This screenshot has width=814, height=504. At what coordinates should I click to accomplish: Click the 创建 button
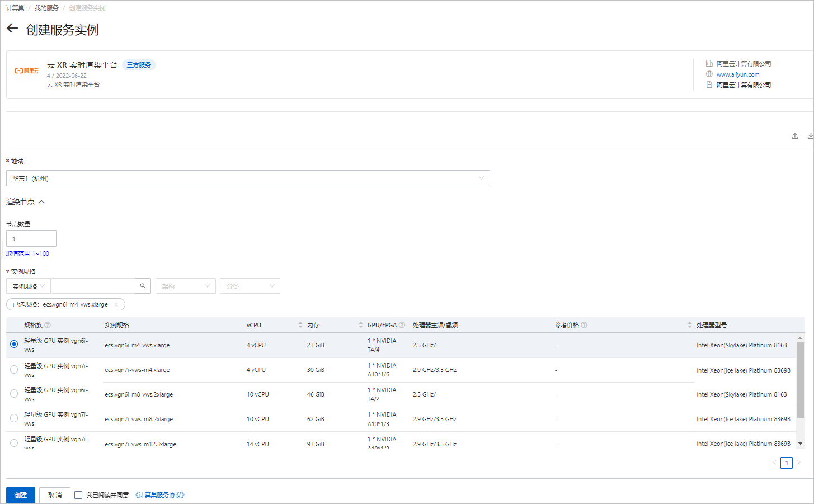(x=21, y=495)
